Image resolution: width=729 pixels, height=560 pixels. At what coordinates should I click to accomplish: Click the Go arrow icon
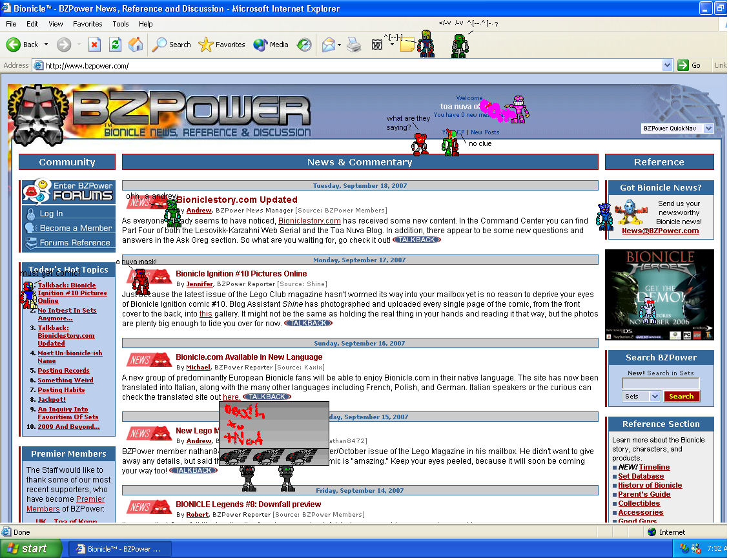[683, 65]
